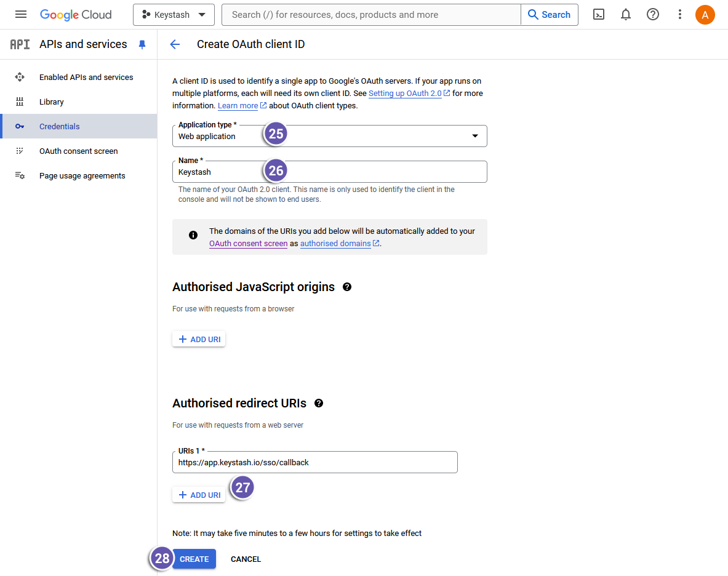This screenshot has height=576, width=728.
Task: Open Page usage agreements
Action: click(79, 175)
